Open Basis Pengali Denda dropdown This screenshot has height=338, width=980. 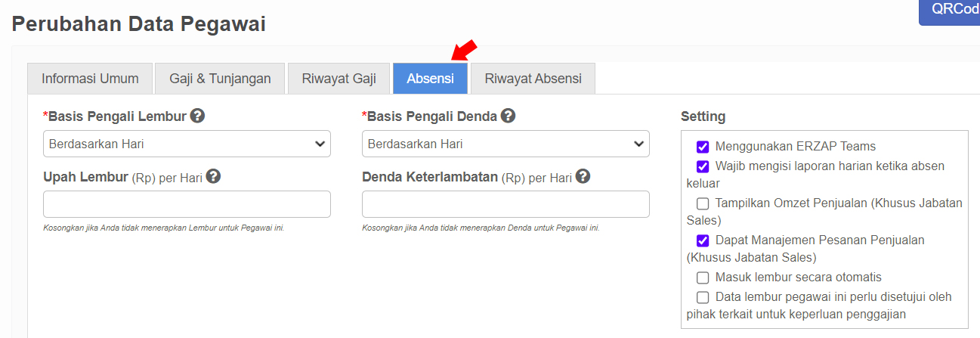click(x=505, y=144)
